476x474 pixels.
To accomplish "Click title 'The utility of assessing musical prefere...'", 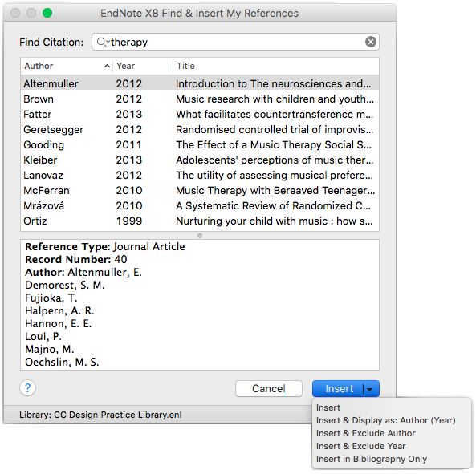I will point(275,176).
